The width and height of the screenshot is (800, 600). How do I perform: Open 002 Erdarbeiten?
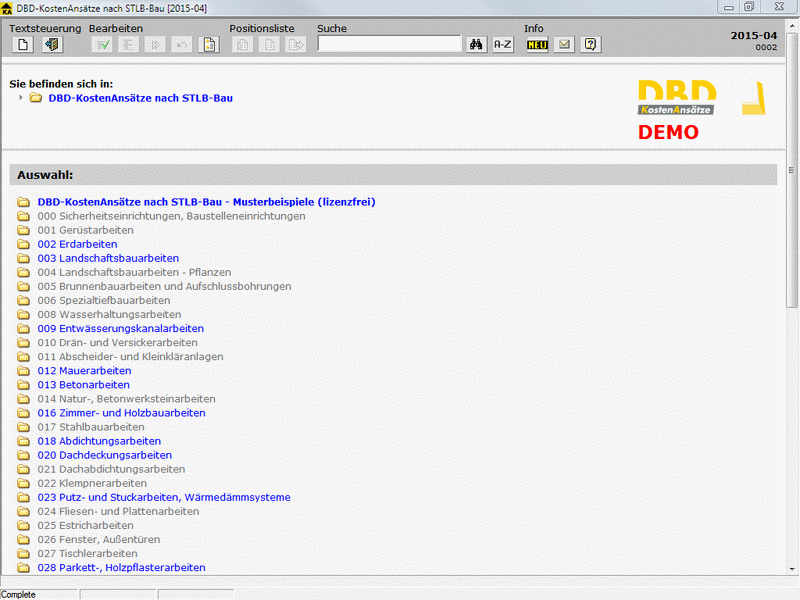[77, 244]
